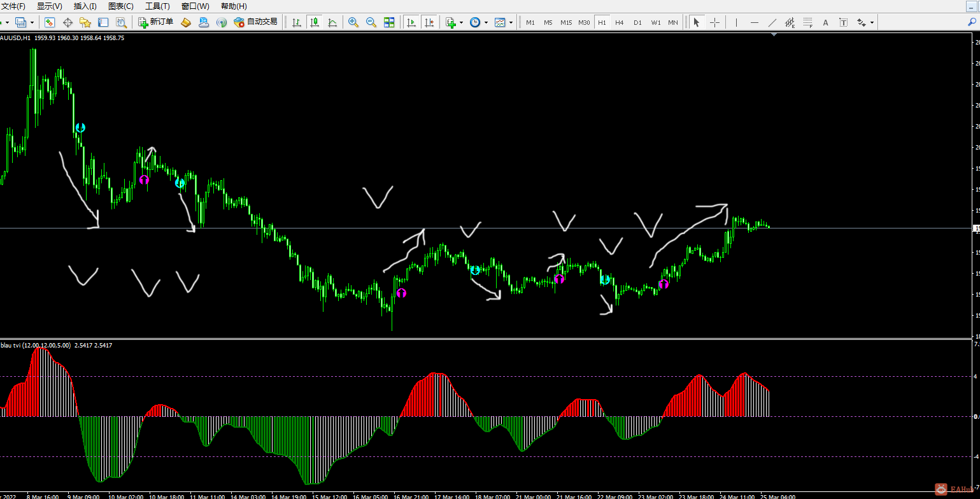Expand the profiles dropdown arrow

[x=32, y=22]
